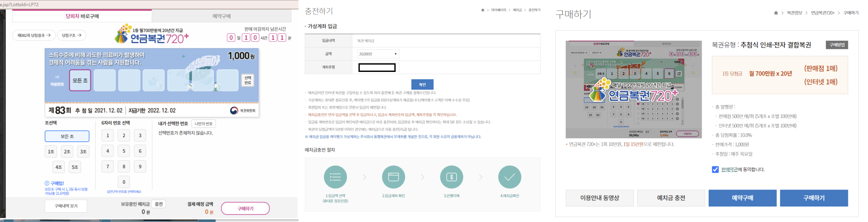Open 복권정보 in the breadcrumb

[x=795, y=13]
